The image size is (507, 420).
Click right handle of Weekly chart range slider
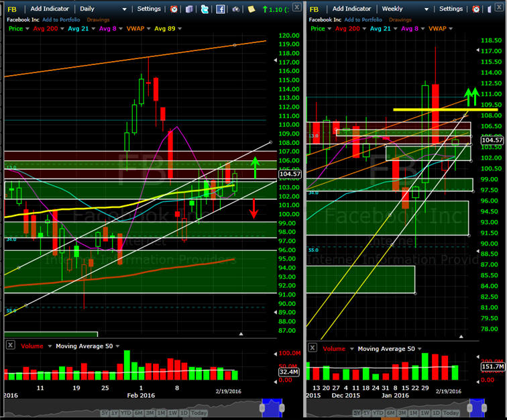tap(484, 408)
